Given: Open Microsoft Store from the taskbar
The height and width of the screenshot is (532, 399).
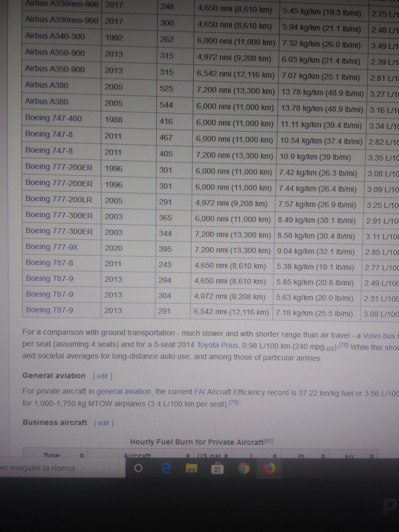Looking at the screenshot, I should pyautogui.click(x=217, y=469).
